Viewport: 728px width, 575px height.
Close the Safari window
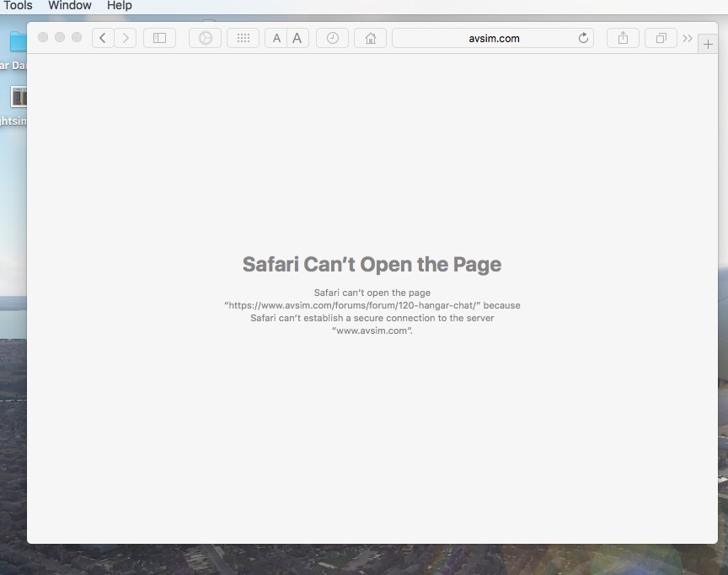[x=43, y=37]
